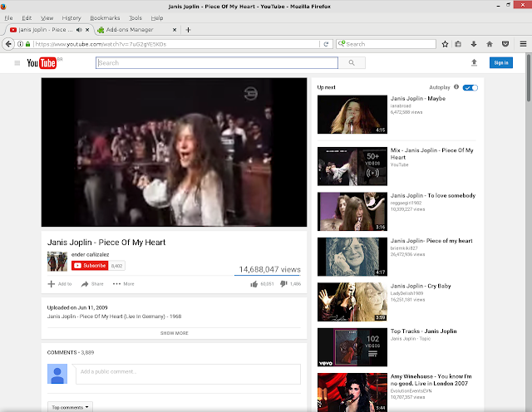
Task: Close the Janis Joplin browser tab
Action: coord(87,30)
